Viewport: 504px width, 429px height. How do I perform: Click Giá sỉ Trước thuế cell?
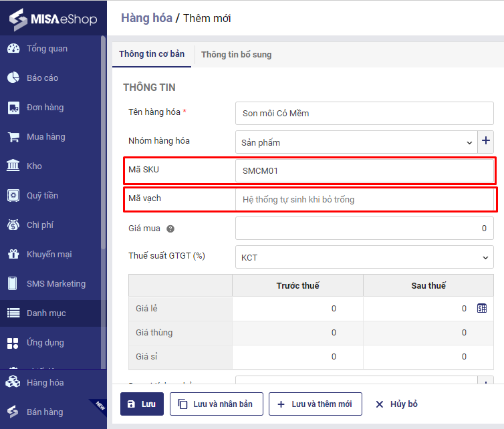297,357
